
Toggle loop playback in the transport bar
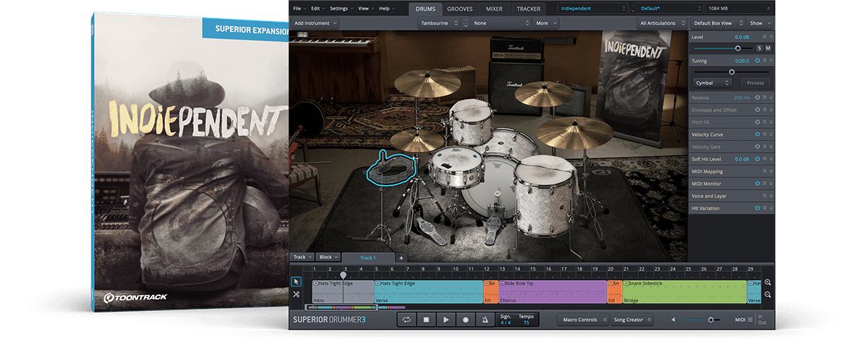[x=407, y=320]
